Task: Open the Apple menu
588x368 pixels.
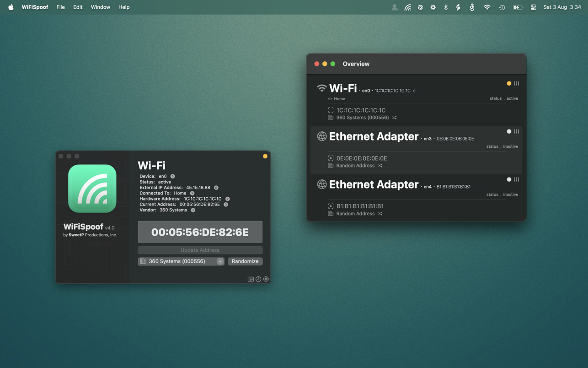Action: [x=11, y=7]
